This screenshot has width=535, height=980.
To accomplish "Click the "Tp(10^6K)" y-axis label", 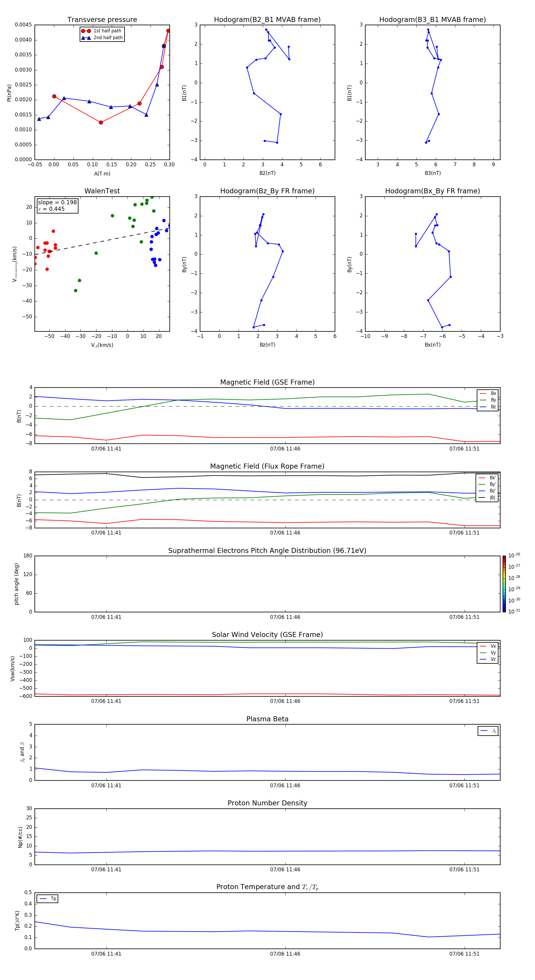I will (17, 921).
